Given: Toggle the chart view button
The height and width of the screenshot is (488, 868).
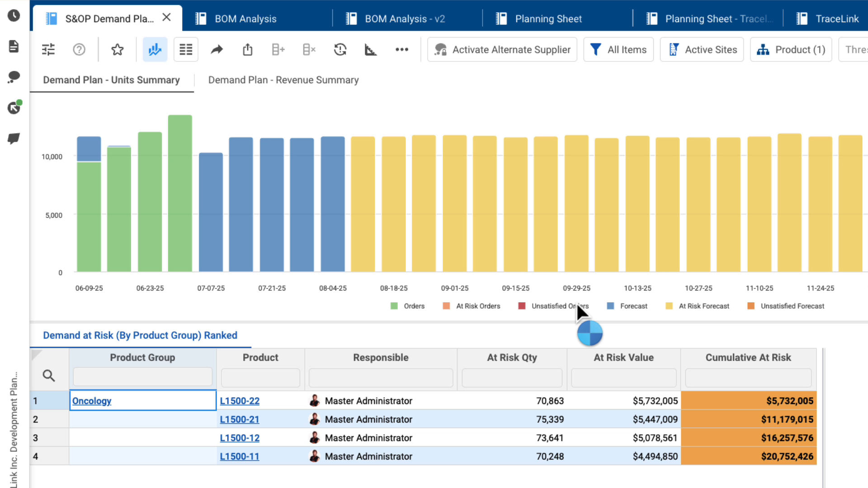Looking at the screenshot, I should tap(155, 49).
